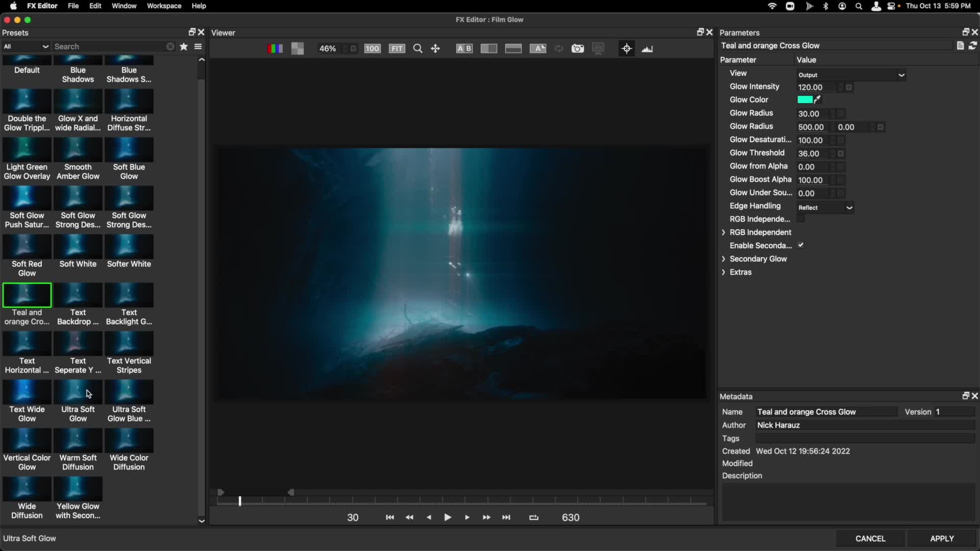
Task: Pick glow color with the eyedropper
Action: pos(818,99)
